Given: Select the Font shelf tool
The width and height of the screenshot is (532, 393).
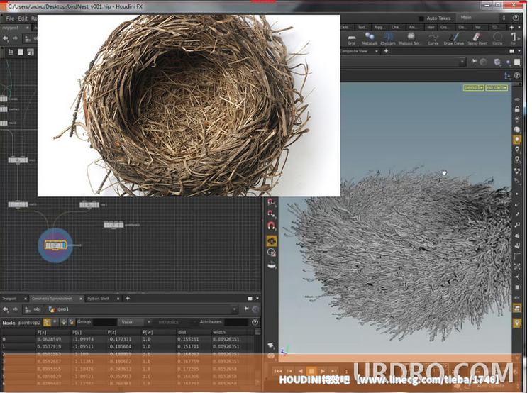Looking at the screenshot, I should (513, 39).
